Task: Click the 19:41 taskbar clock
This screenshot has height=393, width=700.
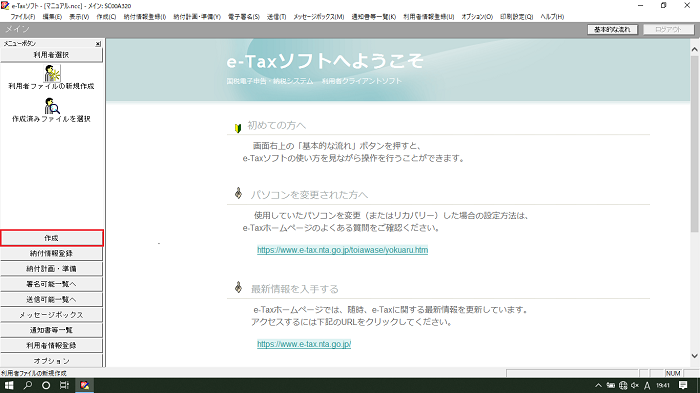Action: [663, 385]
